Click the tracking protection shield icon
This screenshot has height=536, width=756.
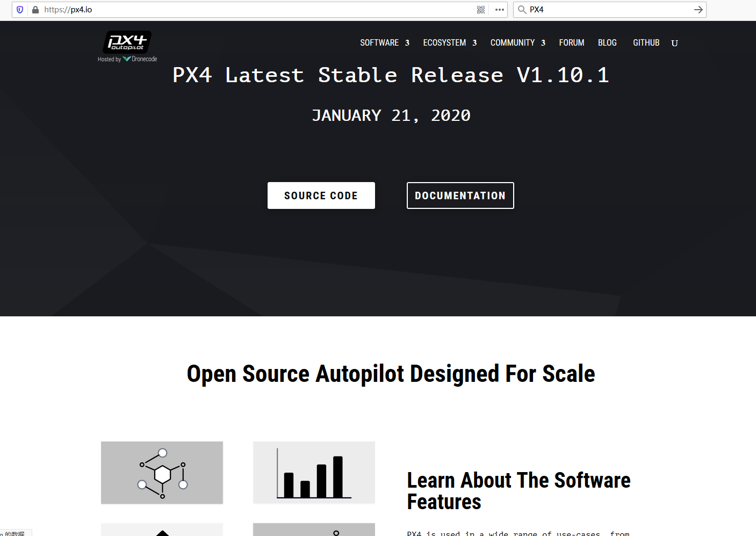(20, 10)
